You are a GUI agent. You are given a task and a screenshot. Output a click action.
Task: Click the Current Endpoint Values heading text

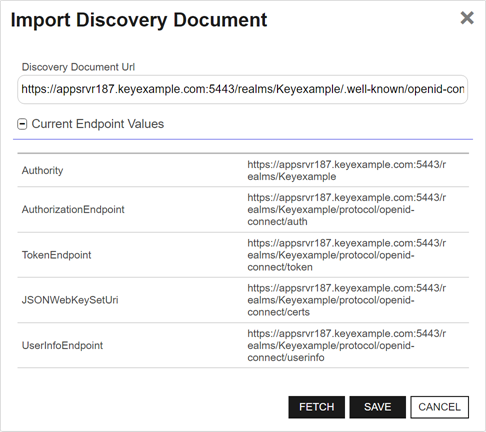(98, 124)
